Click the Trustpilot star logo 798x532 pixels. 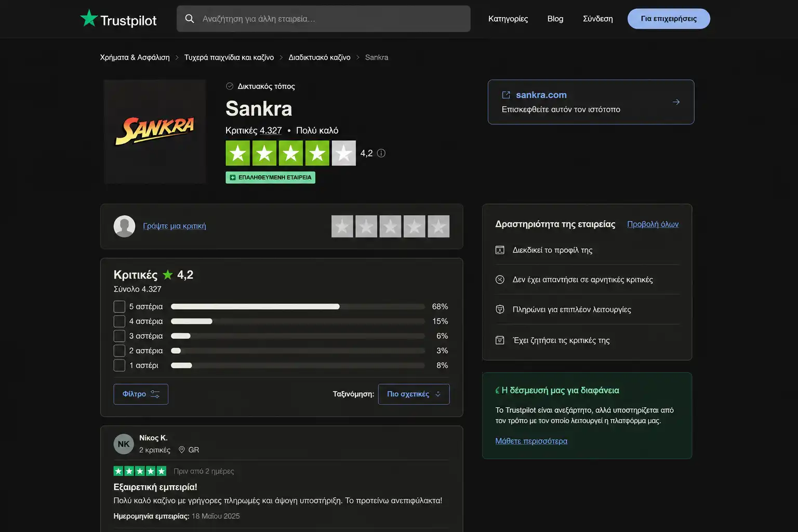coord(89,18)
